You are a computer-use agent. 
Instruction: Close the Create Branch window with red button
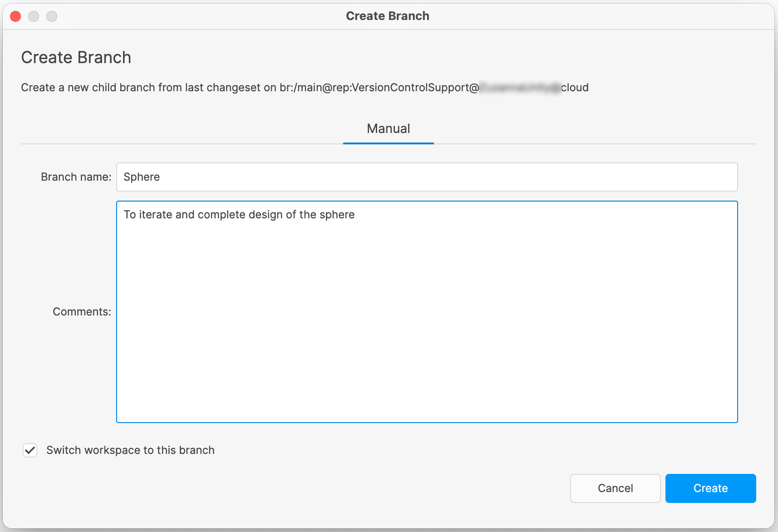pos(15,16)
